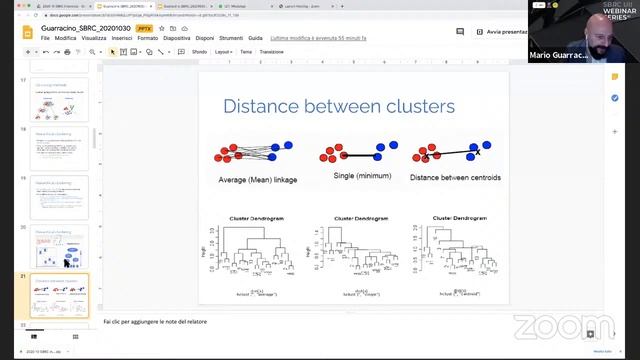
Task: Open the Modifica menu
Action: coord(65,38)
